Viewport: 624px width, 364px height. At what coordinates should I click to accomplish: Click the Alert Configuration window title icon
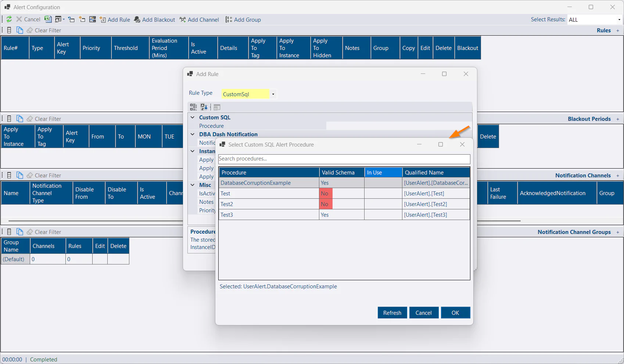pos(7,7)
